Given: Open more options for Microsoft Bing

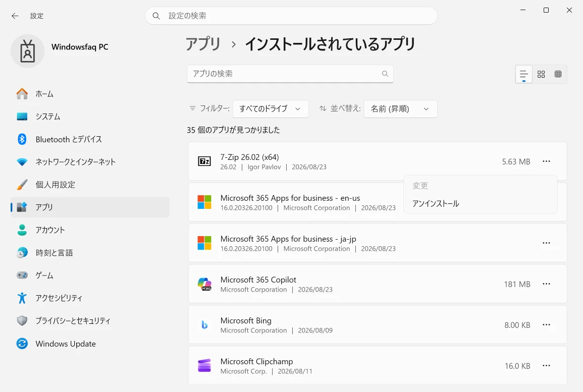Looking at the screenshot, I should [x=546, y=325].
